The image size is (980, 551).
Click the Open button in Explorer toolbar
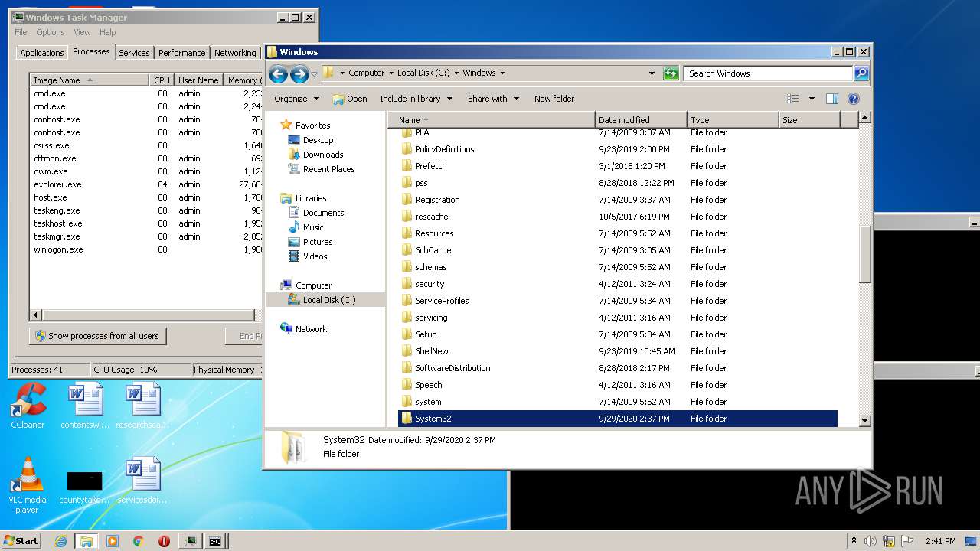(x=350, y=99)
